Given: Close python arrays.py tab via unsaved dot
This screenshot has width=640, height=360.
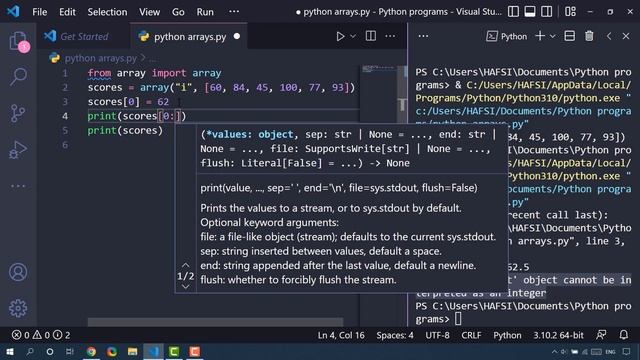Looking at the screenshot, I should [237, 36].
